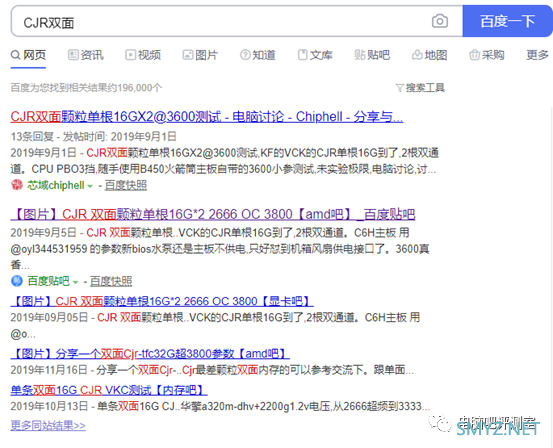The image size is (553, 448).
Task: Click the snippet starting 2019年09月05日 - CJR 双面颗粒单根
Action: click(215, 326)
